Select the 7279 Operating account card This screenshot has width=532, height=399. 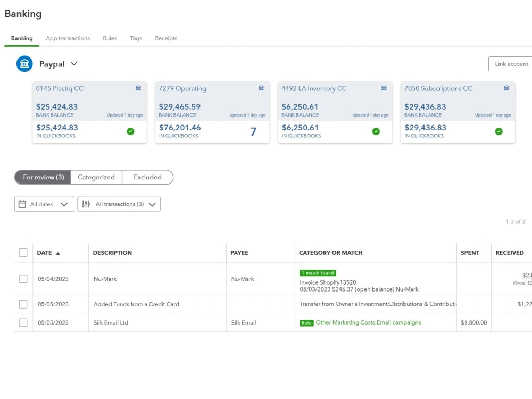pyautogui.click(x=212, y=112)
